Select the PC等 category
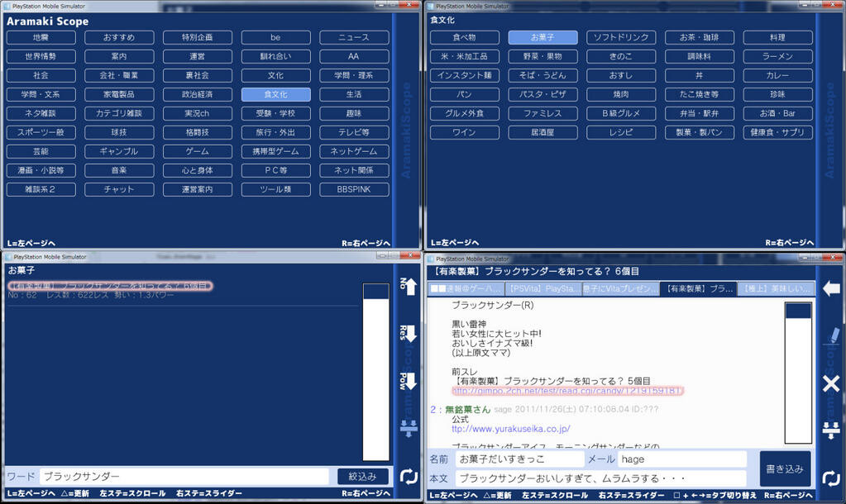Viewport: 846px width, 504px height. coord(275,170)
